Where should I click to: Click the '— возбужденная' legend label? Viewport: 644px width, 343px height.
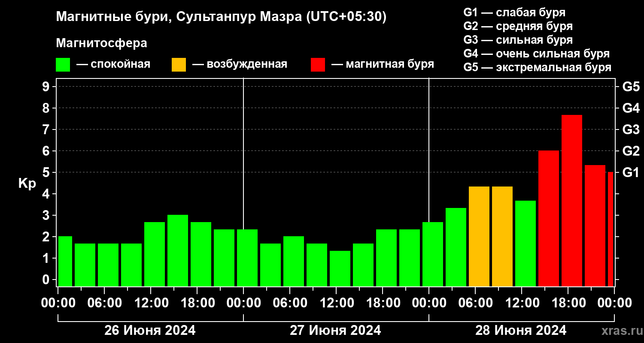point(240,64)
